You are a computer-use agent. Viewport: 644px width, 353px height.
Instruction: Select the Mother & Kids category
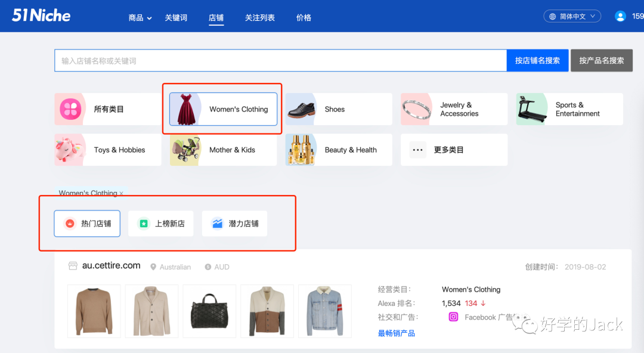(223, 150)
